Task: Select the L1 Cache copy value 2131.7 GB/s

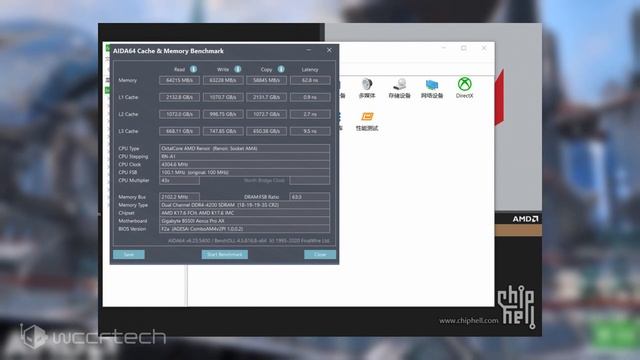Action: (267, 97)
